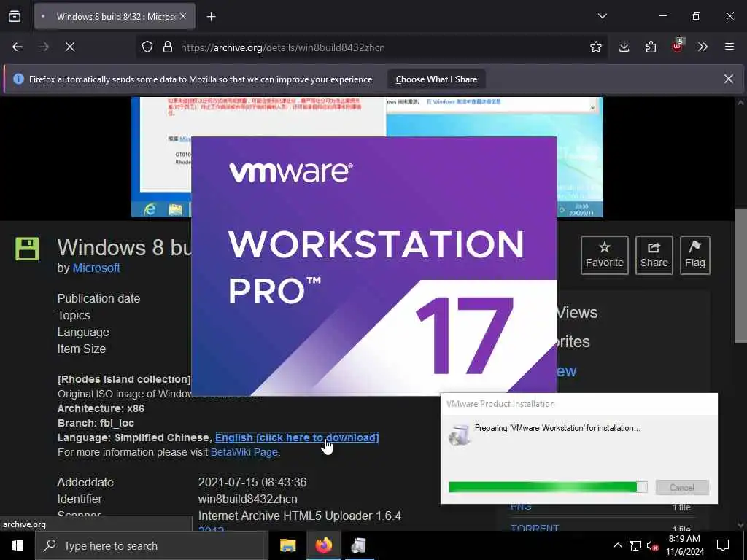Click the TORRENT download option

coord(535,528)
